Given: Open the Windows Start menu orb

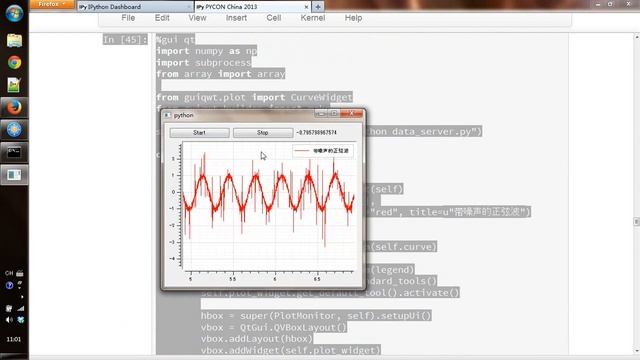Looking at the screenshot, I should [x=14, y=13].
